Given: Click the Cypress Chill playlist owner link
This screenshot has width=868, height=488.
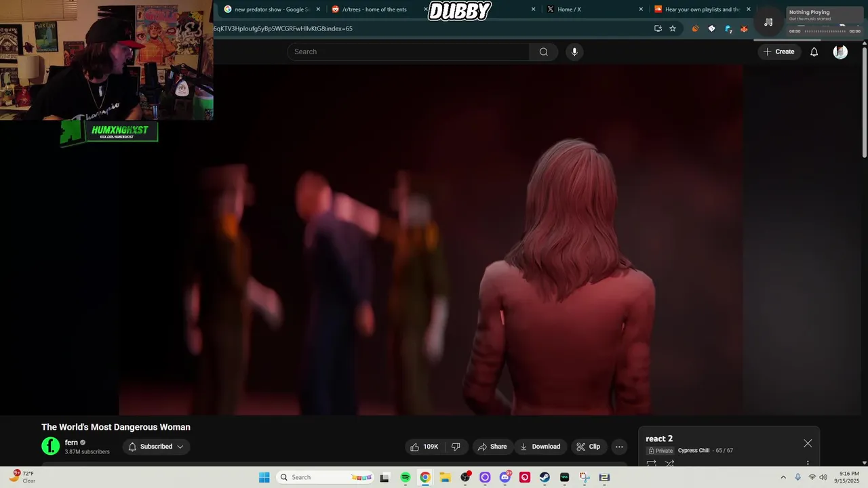Looking at the screenshot, I should [x=693, y=451].
